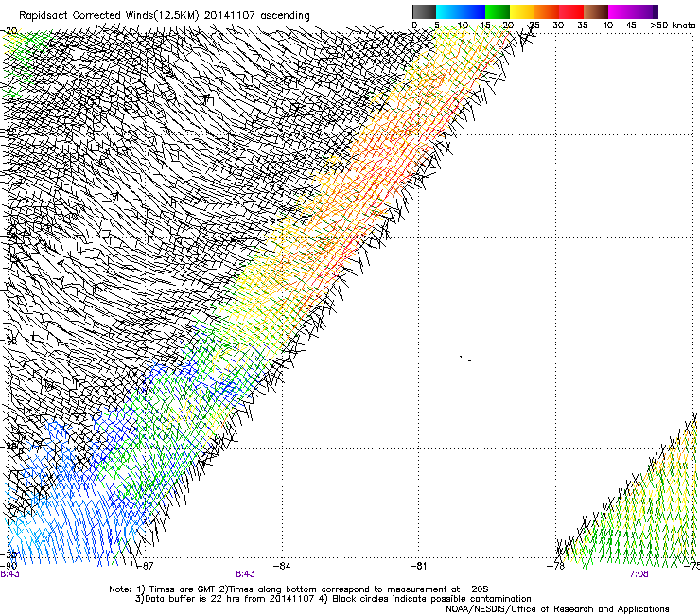700x615 pixels.
Task: Click the 'Times are GMT' note line
Action: [x=299, y=589]
